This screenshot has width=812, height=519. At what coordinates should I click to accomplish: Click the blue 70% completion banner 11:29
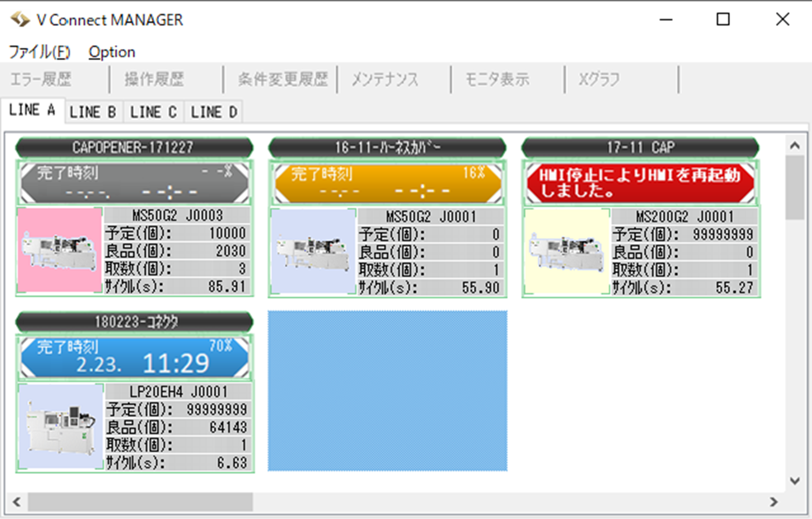(135, 358)
